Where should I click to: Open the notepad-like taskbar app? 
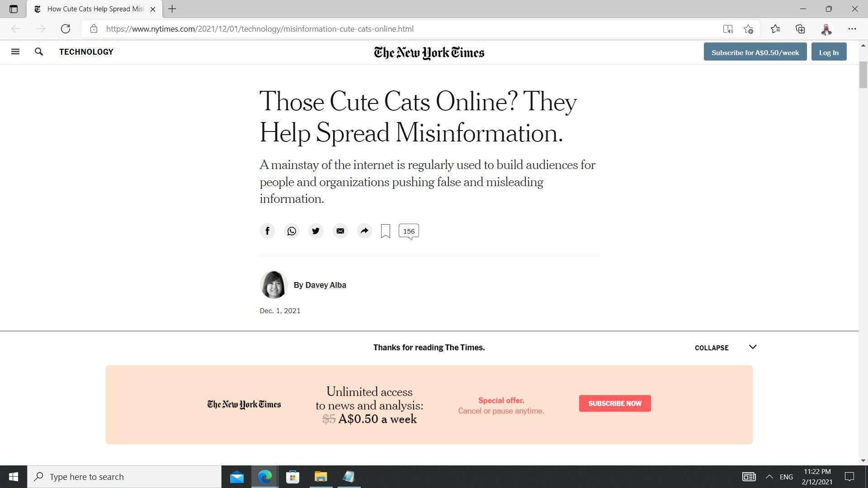point(349,477)
